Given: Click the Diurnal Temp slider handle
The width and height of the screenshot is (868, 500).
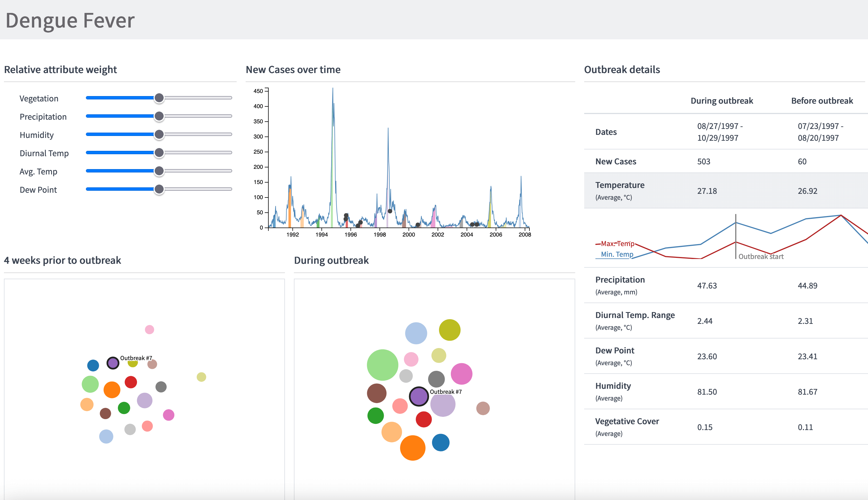Looking at the screenshot, I should 159,153.
